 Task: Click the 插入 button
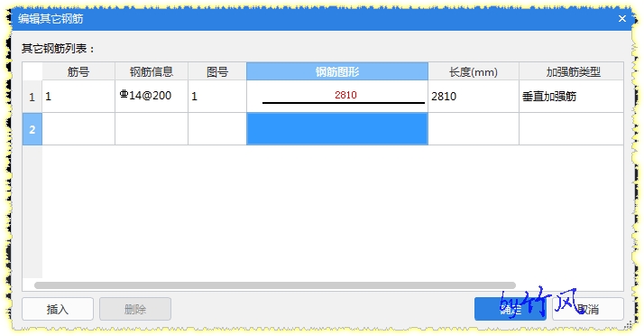tap(58, 309)
